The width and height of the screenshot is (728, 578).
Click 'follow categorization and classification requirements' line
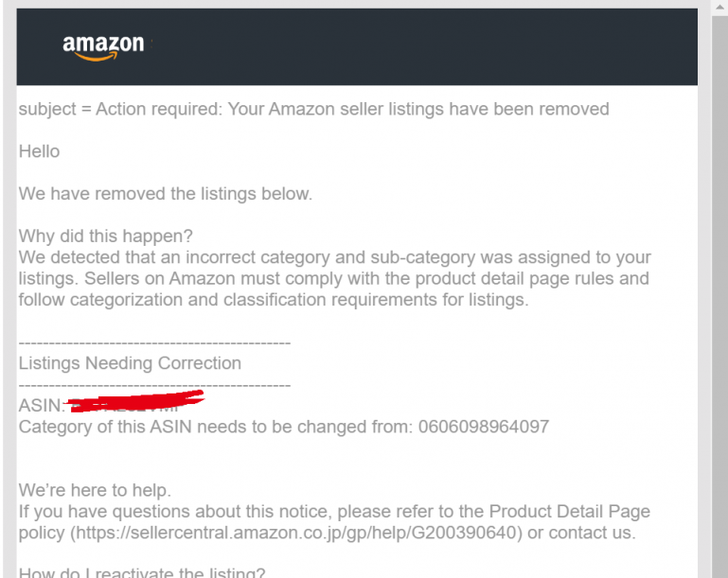coord(274,300)
